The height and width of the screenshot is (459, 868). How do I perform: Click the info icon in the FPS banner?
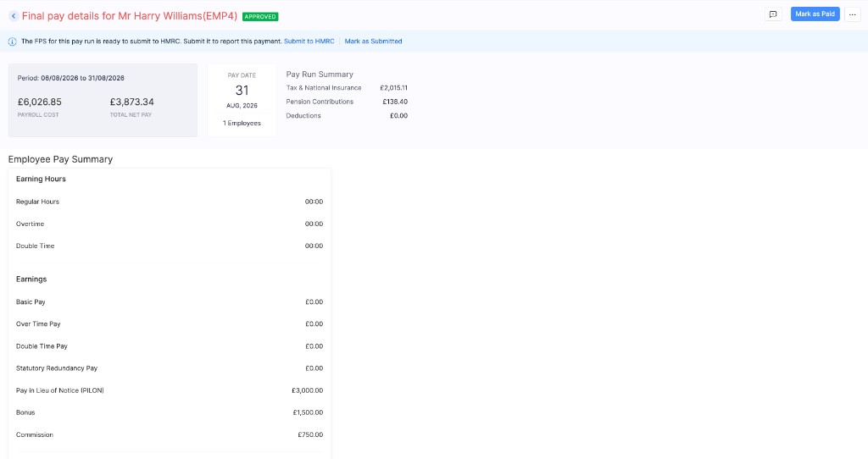tap(12, 41)
